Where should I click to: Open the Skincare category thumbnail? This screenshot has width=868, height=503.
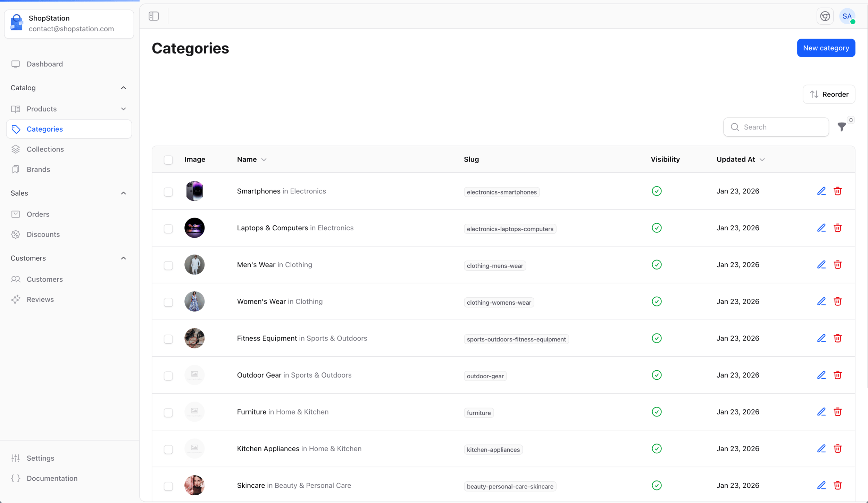pyautogui.click(x=194, y=485)
